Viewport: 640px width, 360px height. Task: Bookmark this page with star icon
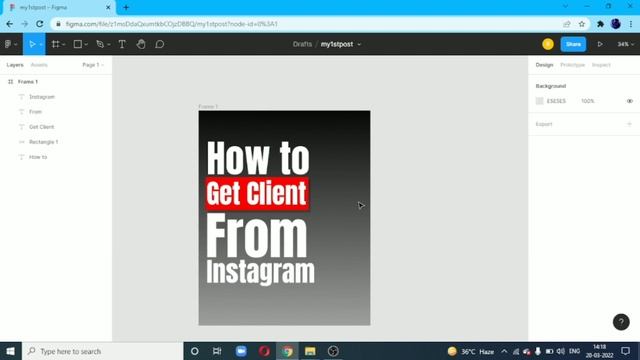click(582, 24)
